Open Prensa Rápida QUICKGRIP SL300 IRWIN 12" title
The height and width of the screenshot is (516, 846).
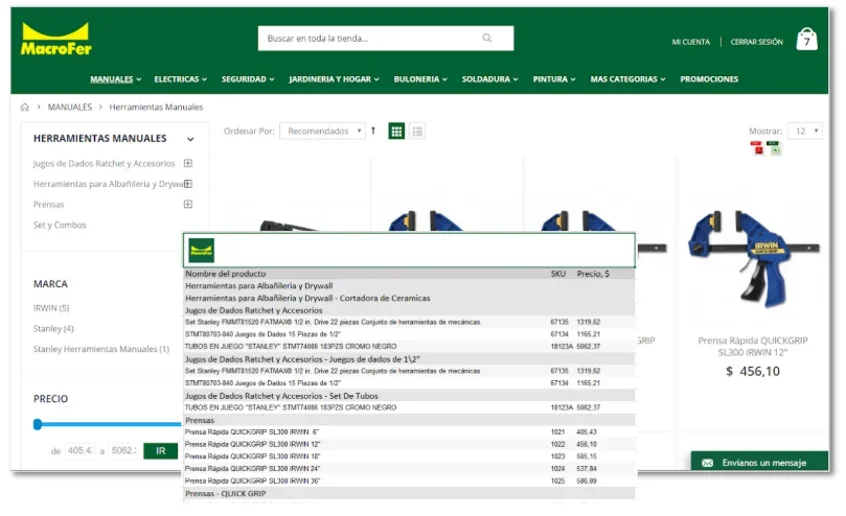[753, 346]
